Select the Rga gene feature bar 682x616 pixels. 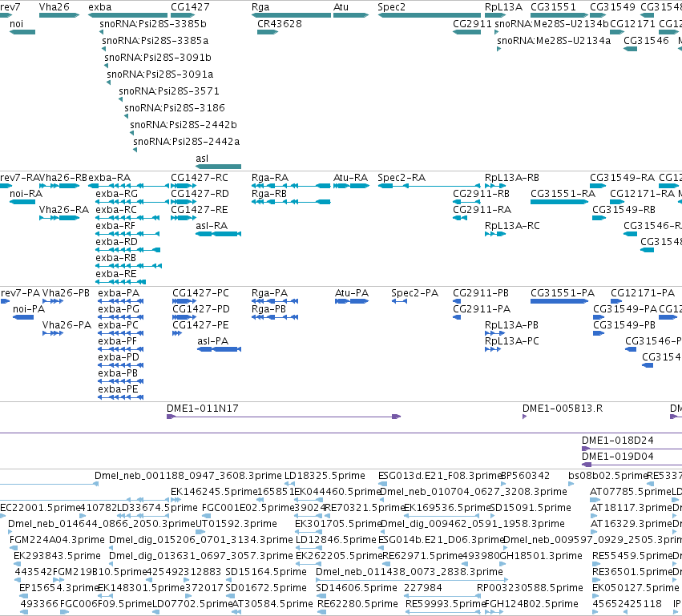[x=291, y=15]
